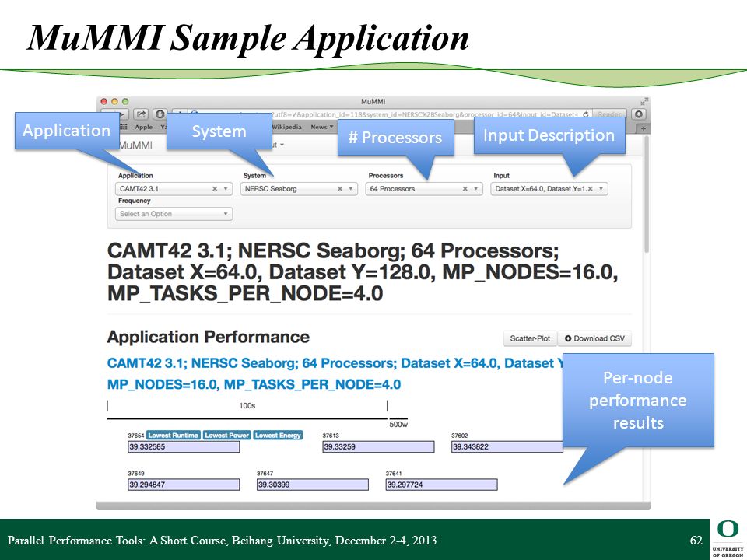This screenshot has width=747, height=560.
Task: Select node bar with value 39.30399
Action: 313,485
